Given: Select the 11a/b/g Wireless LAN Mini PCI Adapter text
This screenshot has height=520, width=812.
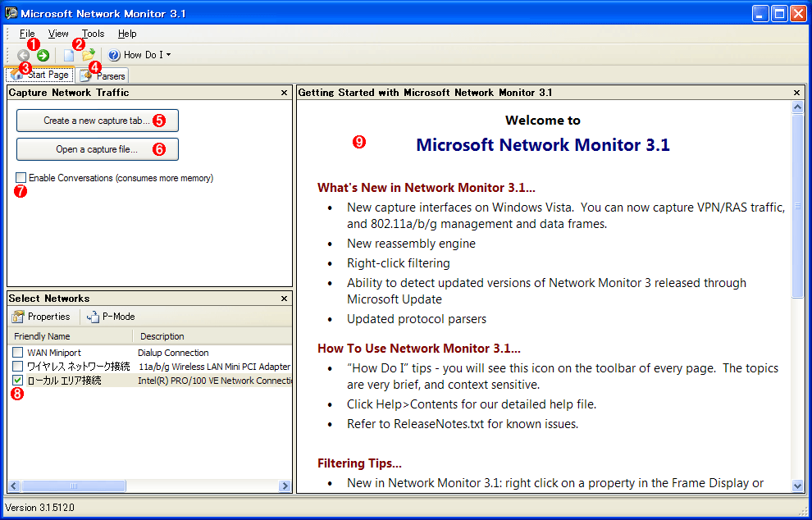Looking at the screenshot, I should pos(214,367).
